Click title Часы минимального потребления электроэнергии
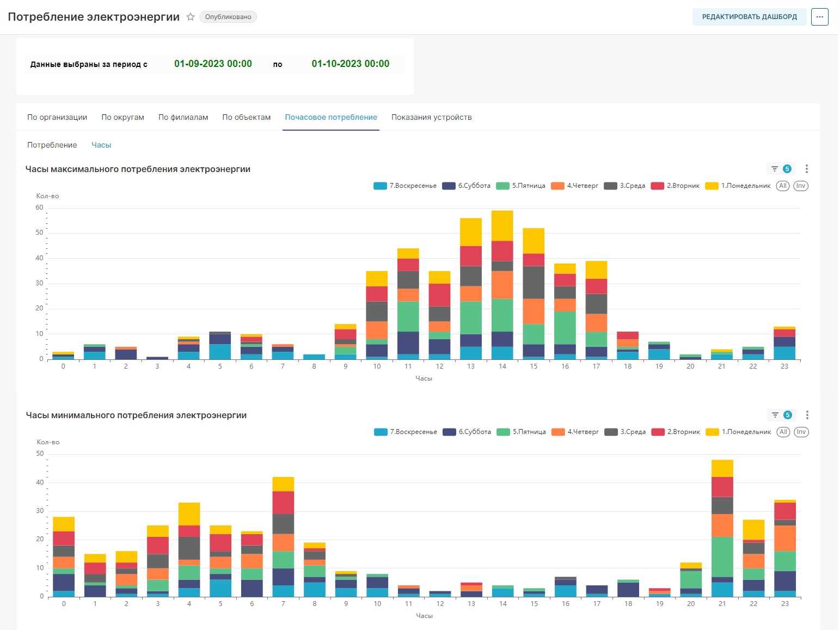Image resolution: width=840 pixels, height=630 pixels. pyautogui.click(x=136, y=415)
